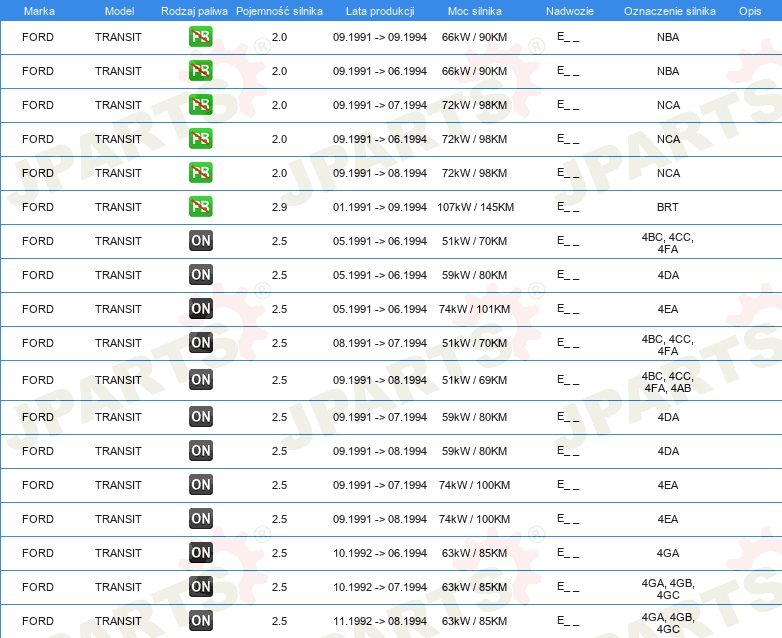782x638 pixels.
Task: Select 'FORD' in the BRT row
Action: pyautogui.click(x=38, y=207)
